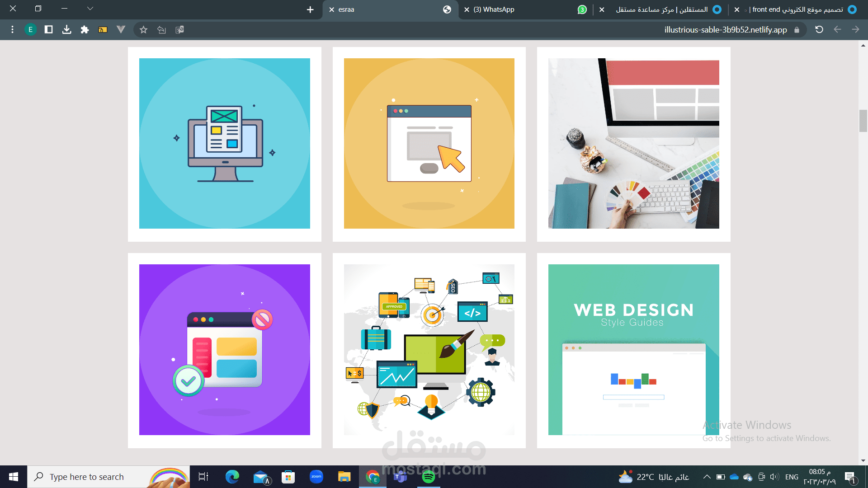Open a new browser tab
868x488 pixels.
[x=310, y=9]
